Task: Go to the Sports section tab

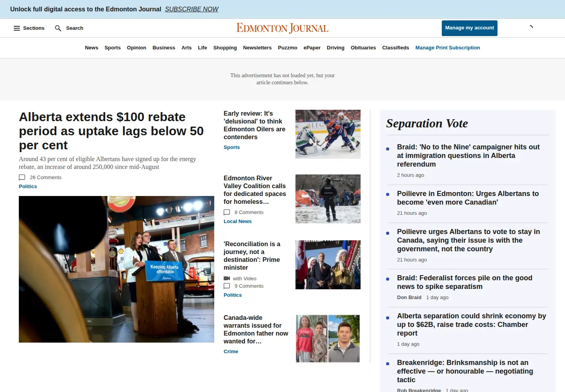Action: (113, 48)
